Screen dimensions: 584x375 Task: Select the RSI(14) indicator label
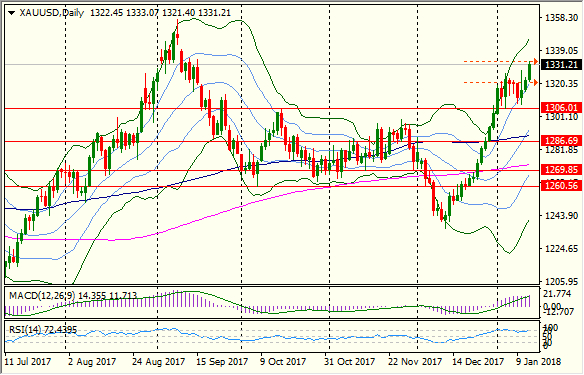point(26,330)
